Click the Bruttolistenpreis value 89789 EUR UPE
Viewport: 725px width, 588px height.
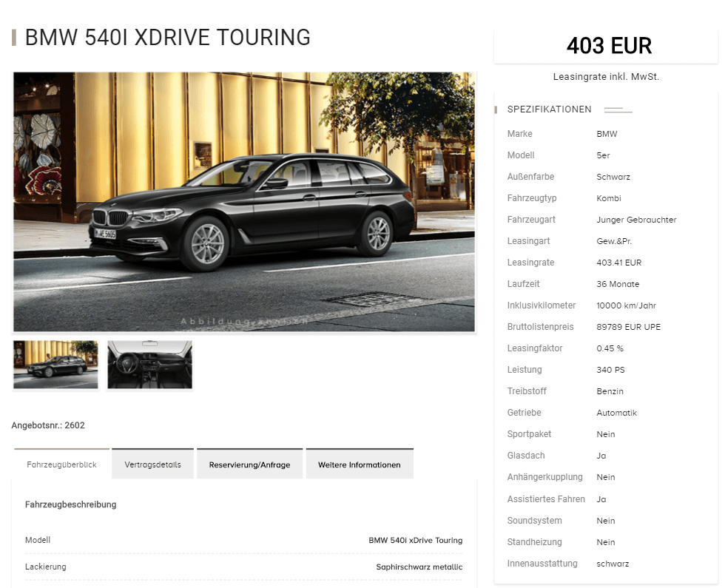coord(628,327)
